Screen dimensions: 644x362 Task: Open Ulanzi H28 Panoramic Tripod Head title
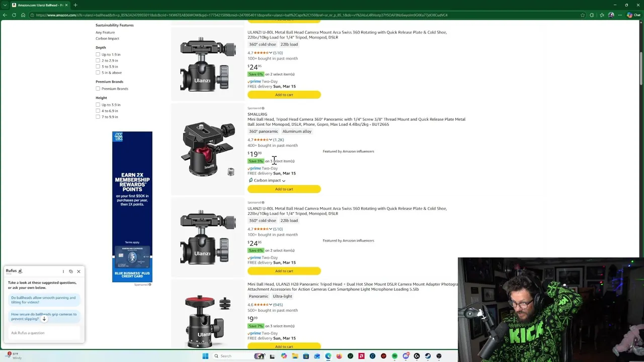353,287
